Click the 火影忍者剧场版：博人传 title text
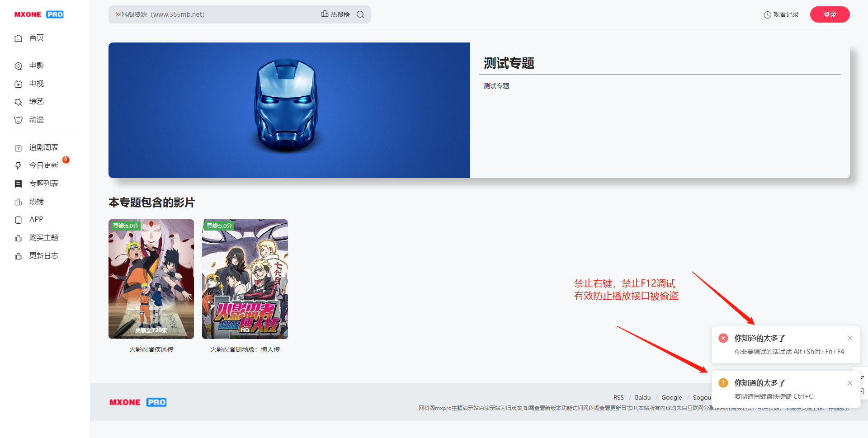 point(245,349)
